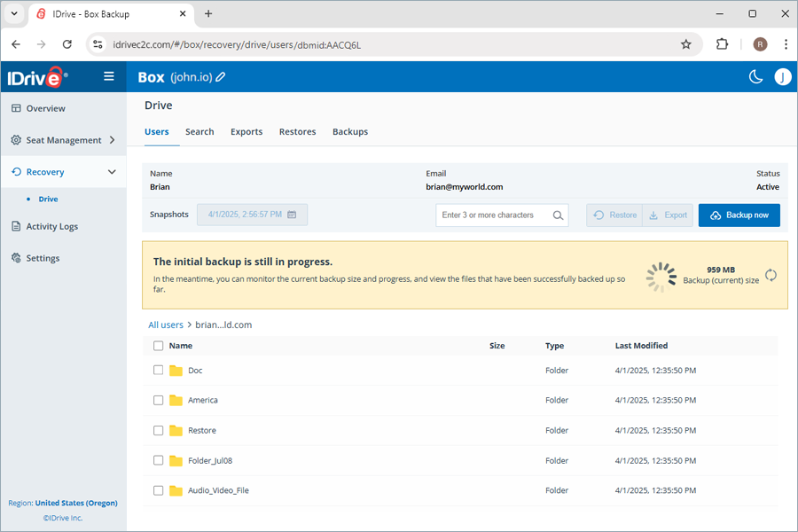Screen dimensions: 798x532
Task: Open the Audio_Video_File folder name
Action: pos(218,490)
